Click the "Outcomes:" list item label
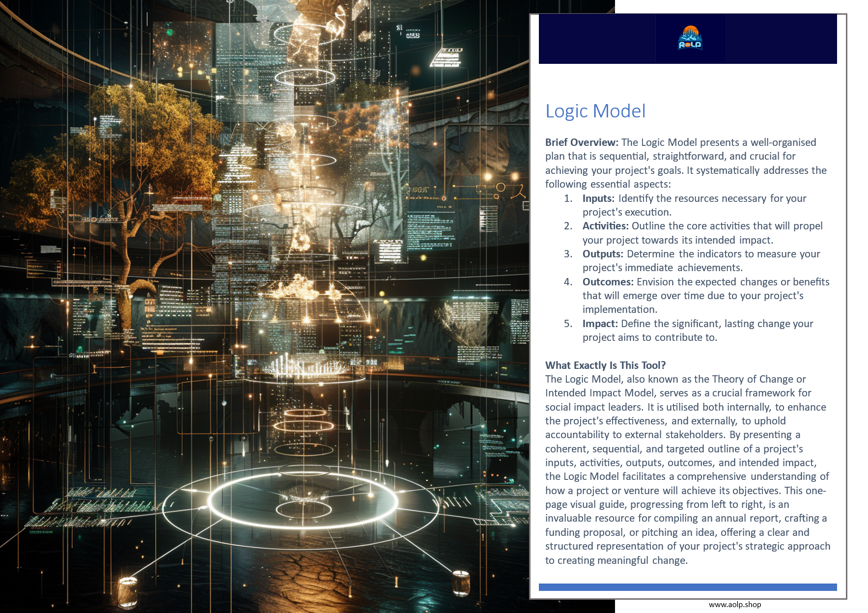This screenshot has height=613, width=868. (608, 282)
